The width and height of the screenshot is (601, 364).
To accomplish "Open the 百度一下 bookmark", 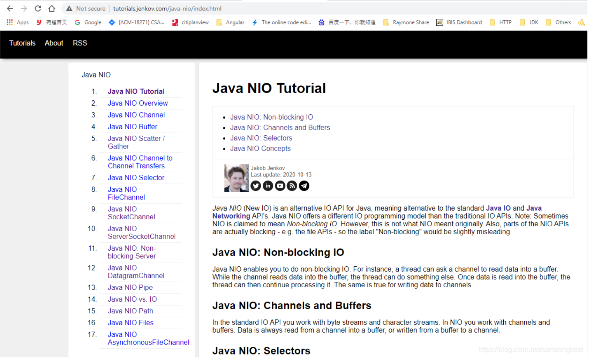I will point(347,22).
